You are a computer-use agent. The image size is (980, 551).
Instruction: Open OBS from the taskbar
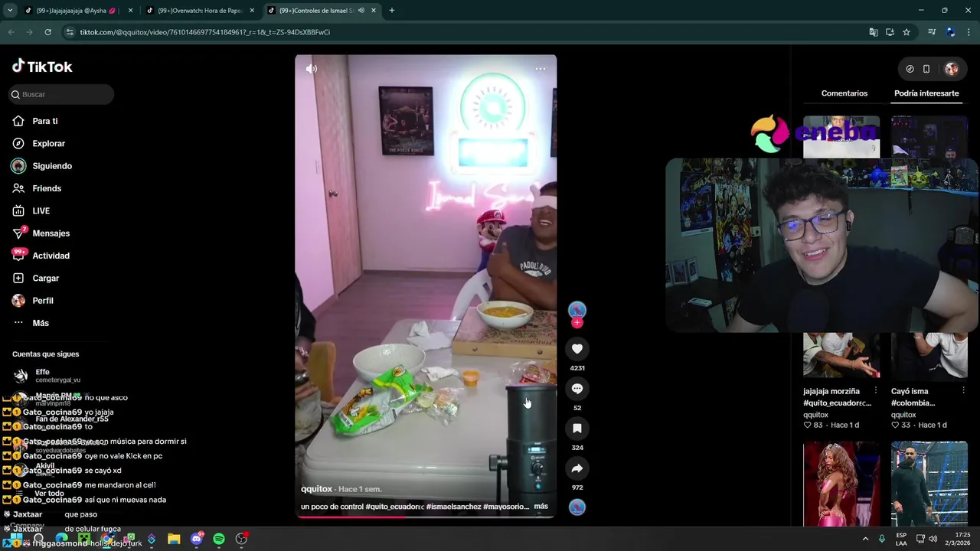pos(241,539)
